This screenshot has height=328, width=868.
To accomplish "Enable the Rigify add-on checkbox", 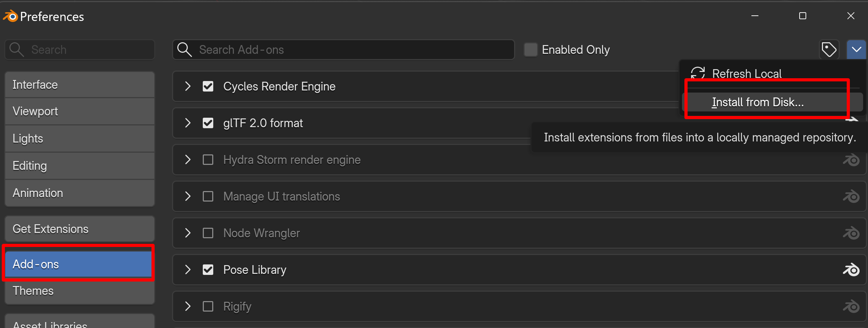I will coord(208,306).
